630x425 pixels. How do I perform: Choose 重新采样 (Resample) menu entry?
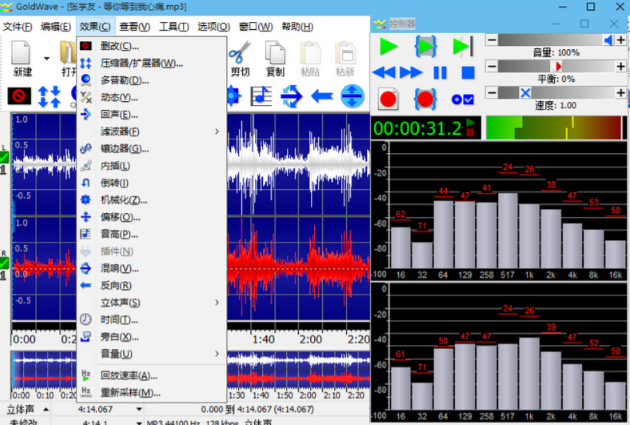click(130, 392)
